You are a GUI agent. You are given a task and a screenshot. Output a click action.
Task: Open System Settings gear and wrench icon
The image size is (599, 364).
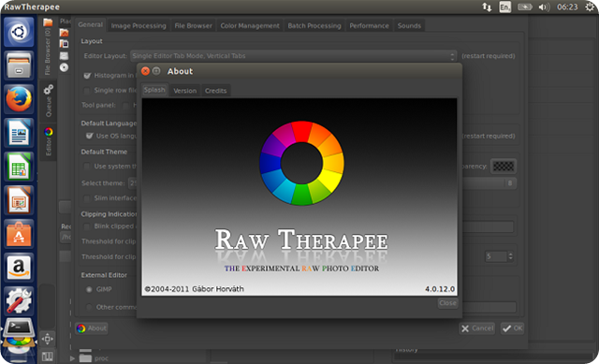tap(19, 301)
